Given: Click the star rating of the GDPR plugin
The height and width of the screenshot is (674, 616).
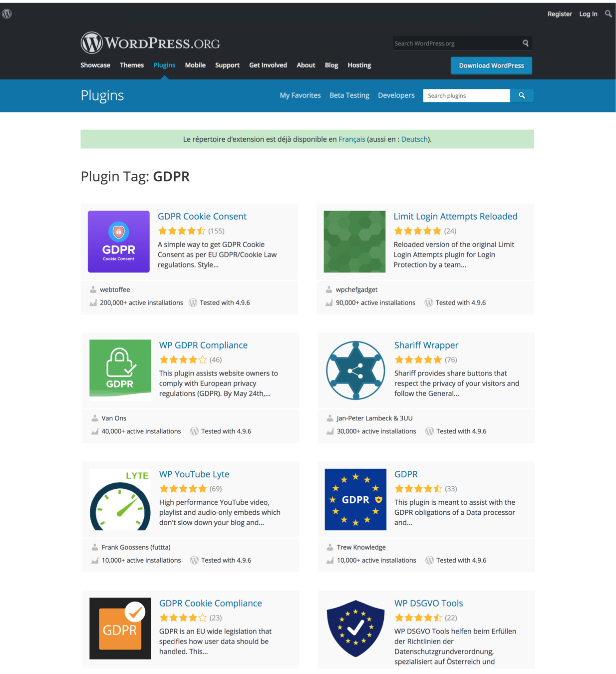Looking at the screenshot, I should tap(418, 489).
